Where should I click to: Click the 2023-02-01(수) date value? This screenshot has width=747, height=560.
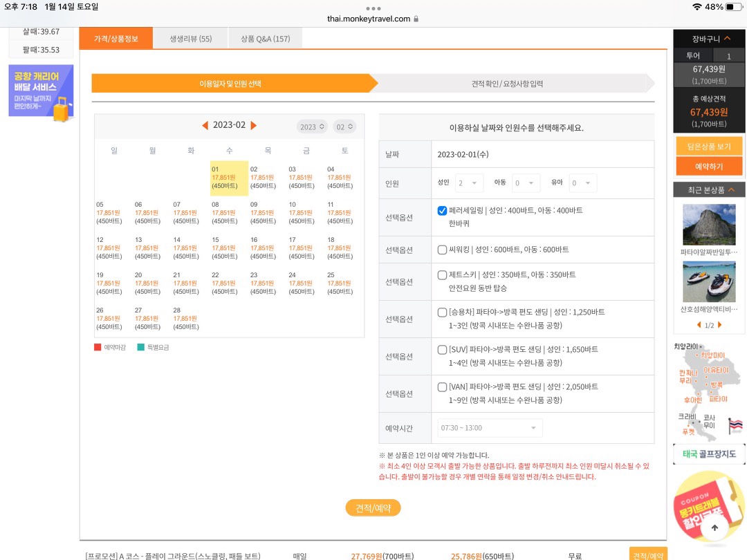[x=463, y=154]
